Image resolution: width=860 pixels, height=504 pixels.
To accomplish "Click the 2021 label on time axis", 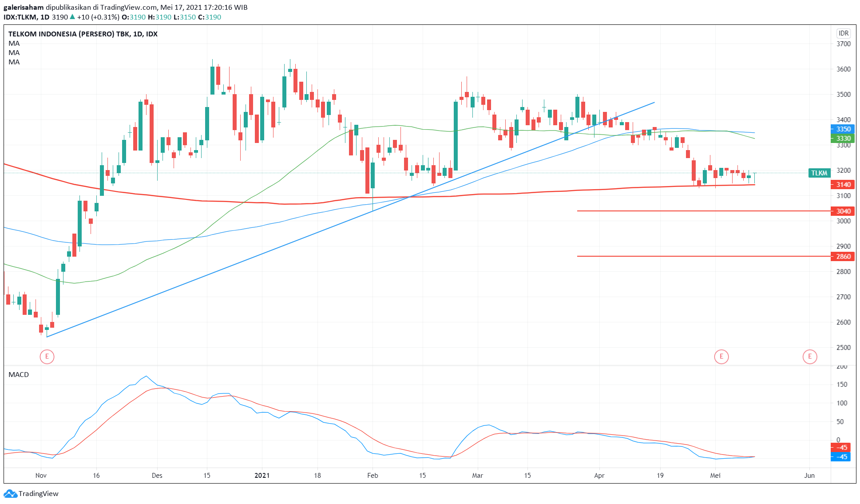I will 262,476.
